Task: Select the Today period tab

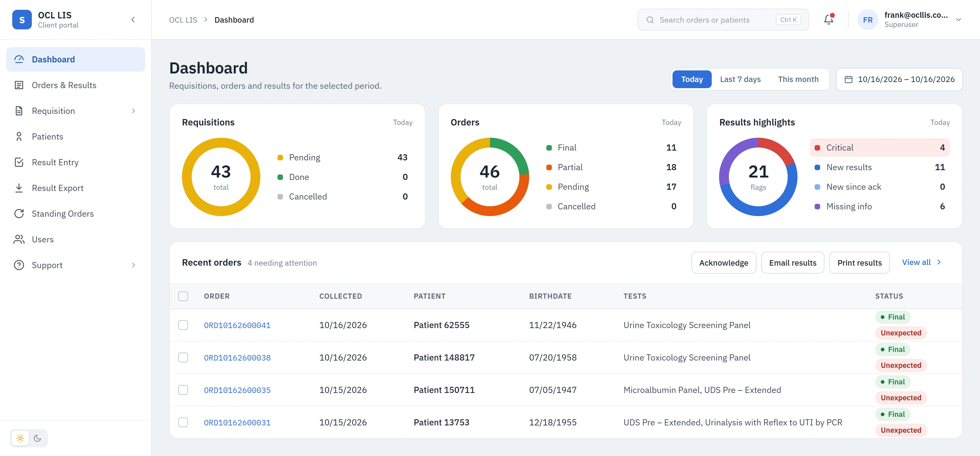Action: click(692, 80)
